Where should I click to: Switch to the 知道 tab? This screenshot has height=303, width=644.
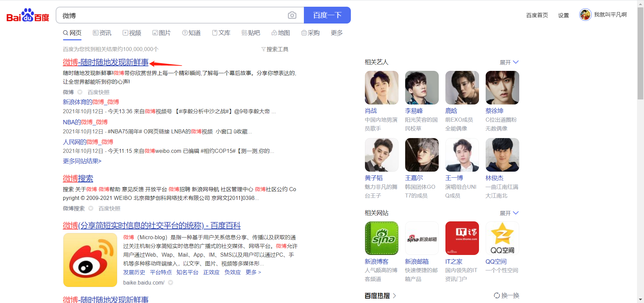tap(191, 33)
